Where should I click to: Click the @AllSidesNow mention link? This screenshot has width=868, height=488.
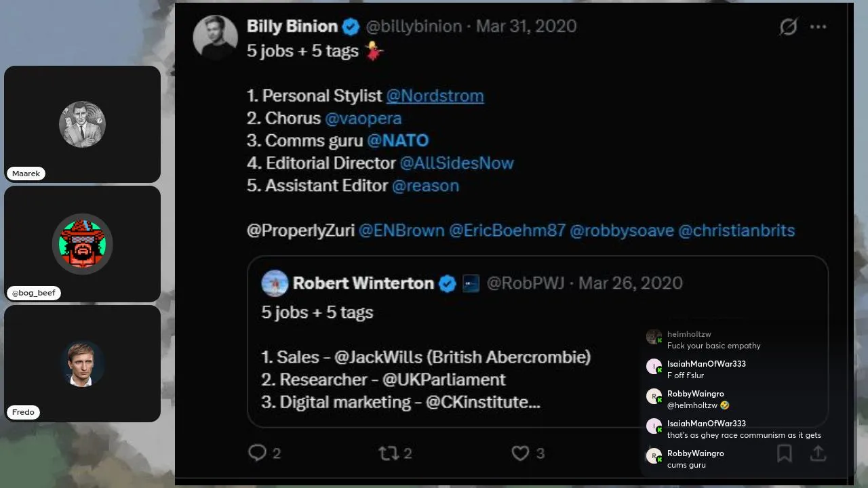(456, 163)
